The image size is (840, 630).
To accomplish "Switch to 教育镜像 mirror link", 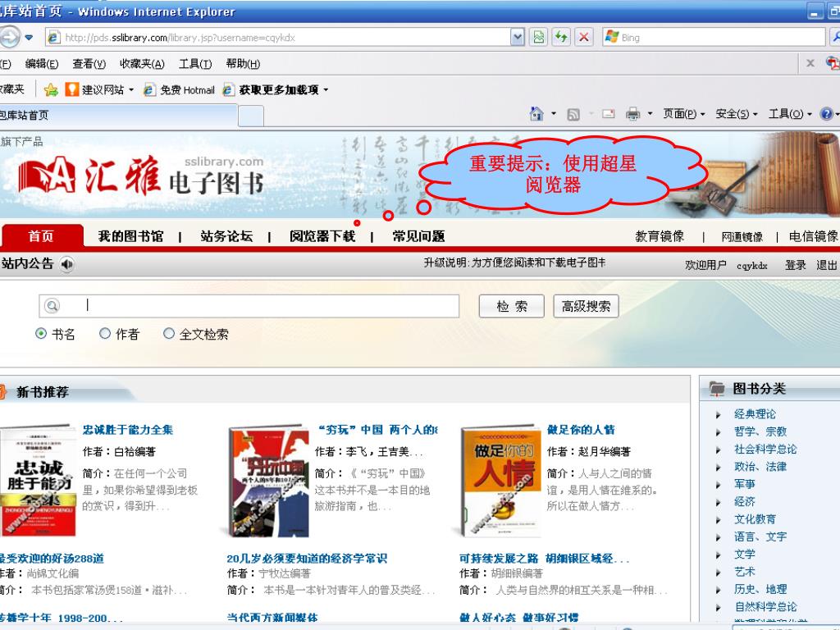I will coord(660,236).
